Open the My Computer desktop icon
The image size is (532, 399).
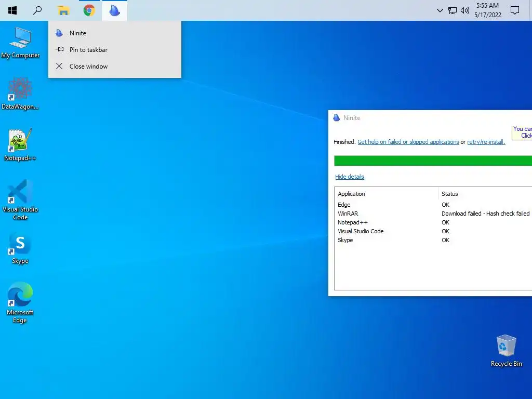[20, 43]
